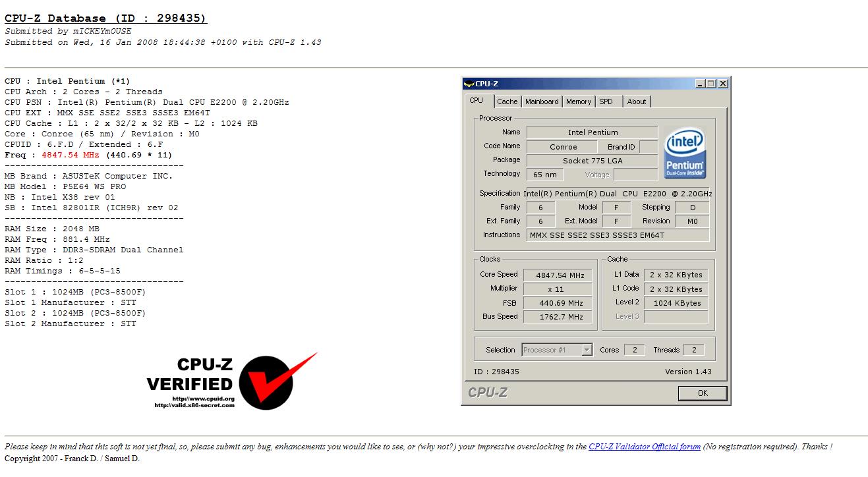Maximize the CPU-Z window

click(710, 84)
